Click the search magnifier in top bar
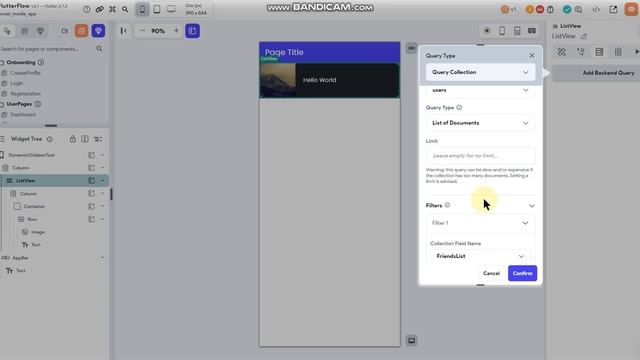 pyautogui.click(x=125, y=9)
